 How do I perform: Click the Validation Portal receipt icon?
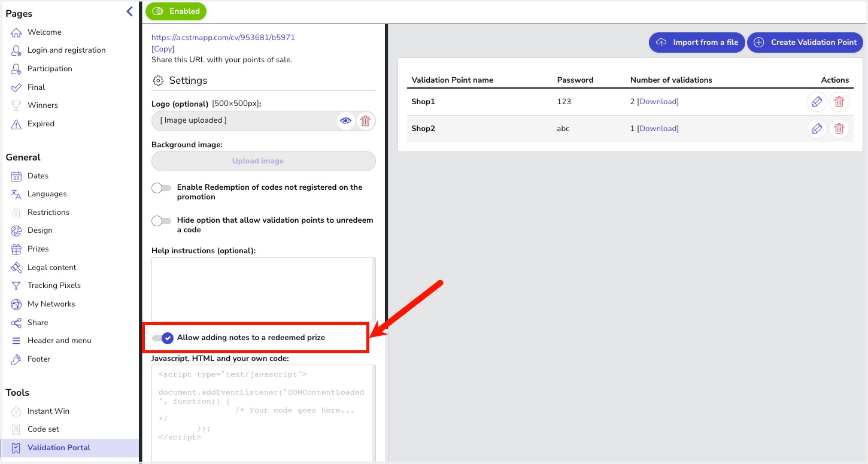(x=16, y=448)
